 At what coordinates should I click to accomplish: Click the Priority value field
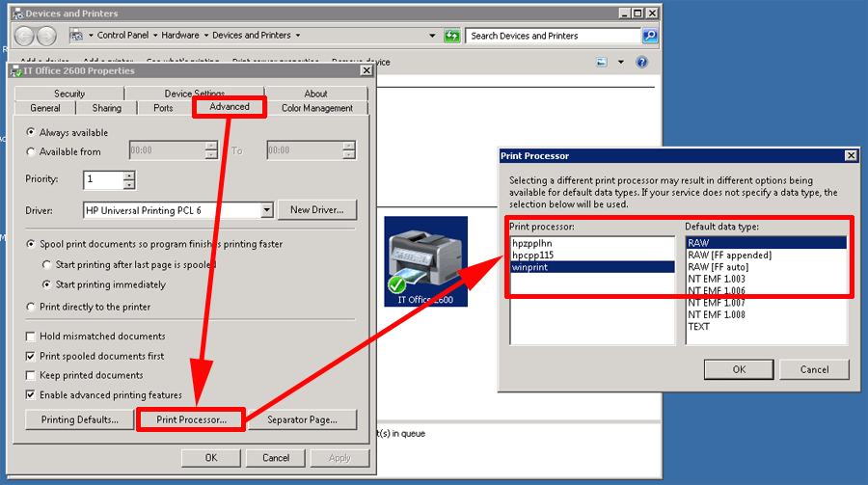pyautogui.click(x=103, y=179)
